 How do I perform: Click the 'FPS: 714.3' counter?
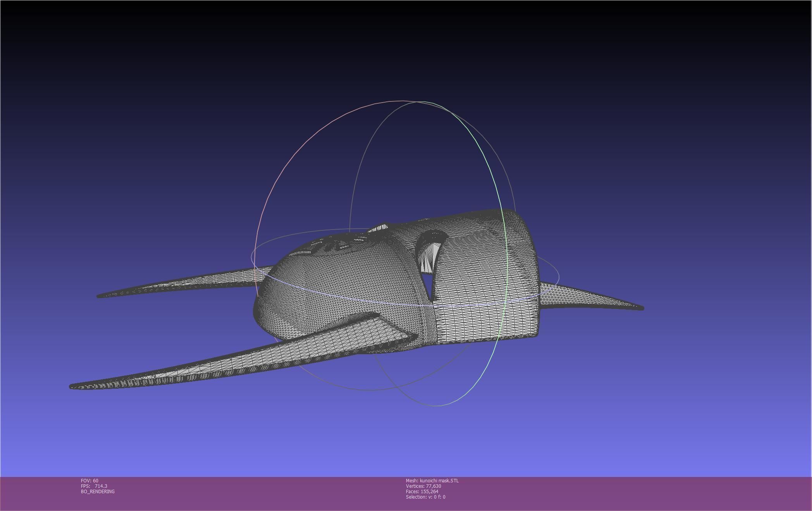pyautogui.click(x=94, y=486)
